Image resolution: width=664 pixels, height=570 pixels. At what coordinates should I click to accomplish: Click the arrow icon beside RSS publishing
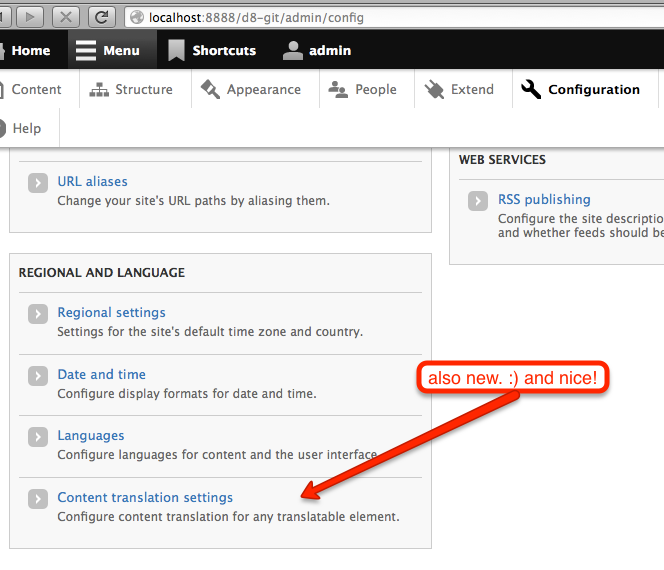pyautogui.click(x=478, y=201)
